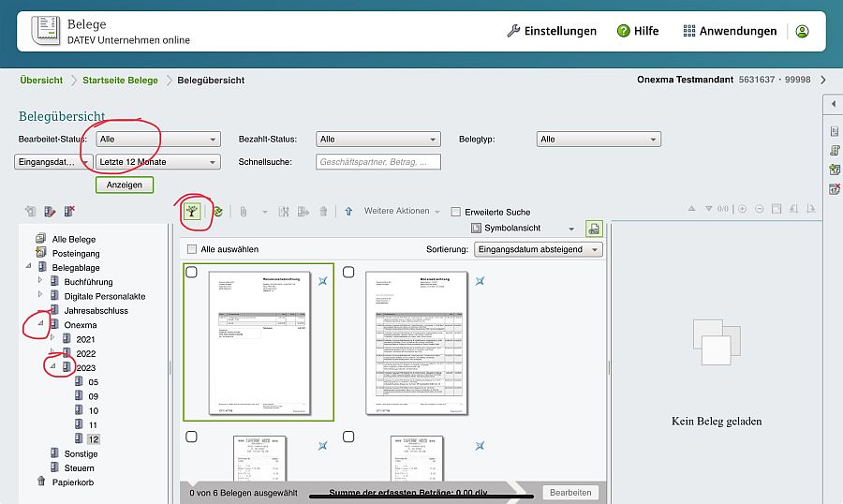Open the Sortierung dropdown
The width and height of the screenshot is (843, 504).
[x=539, y=249]
